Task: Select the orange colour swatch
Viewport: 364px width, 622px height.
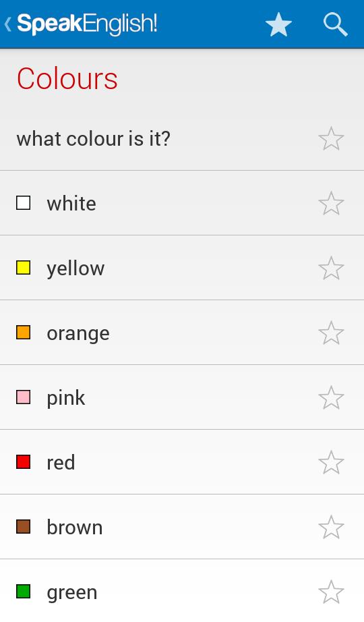Action: point(24,332)
